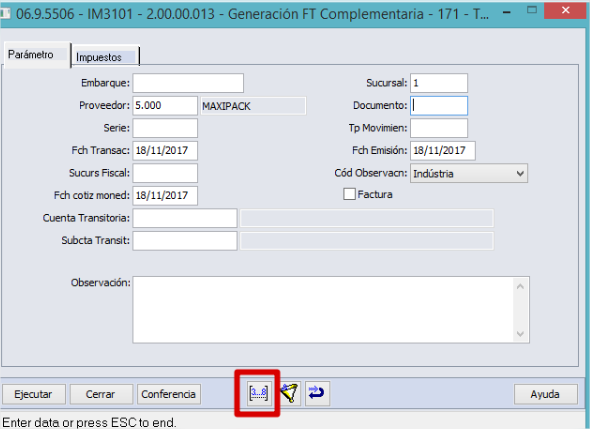The height and width of the screenshot is (429, 590).
Task: Click the range selection icon with numbers
Action: tap(259, 394)
